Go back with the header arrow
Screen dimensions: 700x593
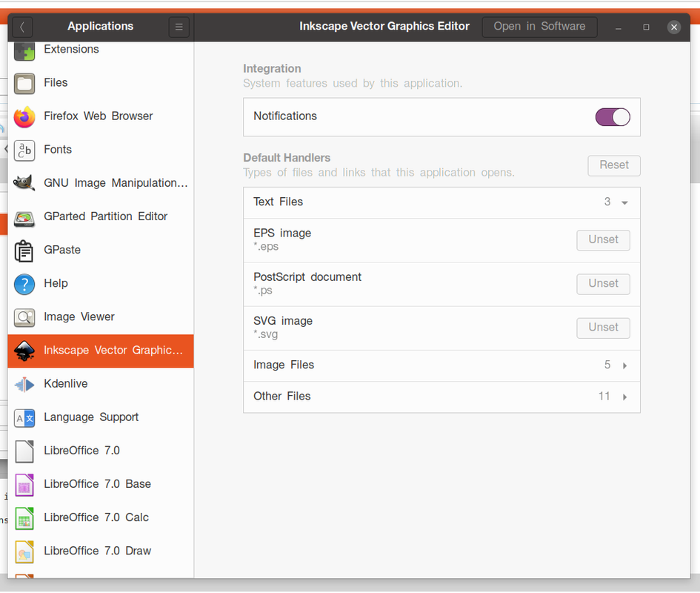pos(22,27)
